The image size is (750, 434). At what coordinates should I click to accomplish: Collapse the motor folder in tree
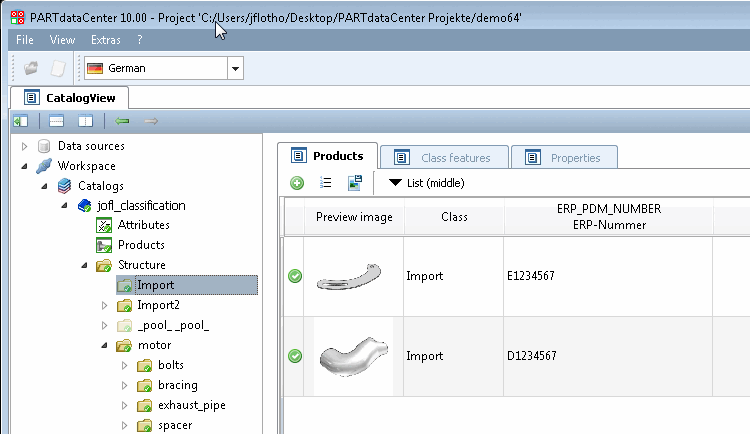click(104, 346)
